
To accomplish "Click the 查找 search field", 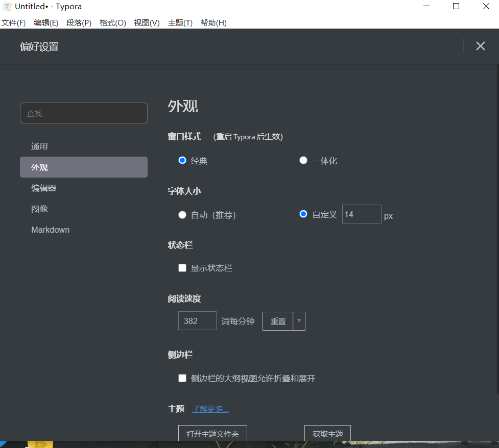I will pyautogui.click(x=84, y=113).
